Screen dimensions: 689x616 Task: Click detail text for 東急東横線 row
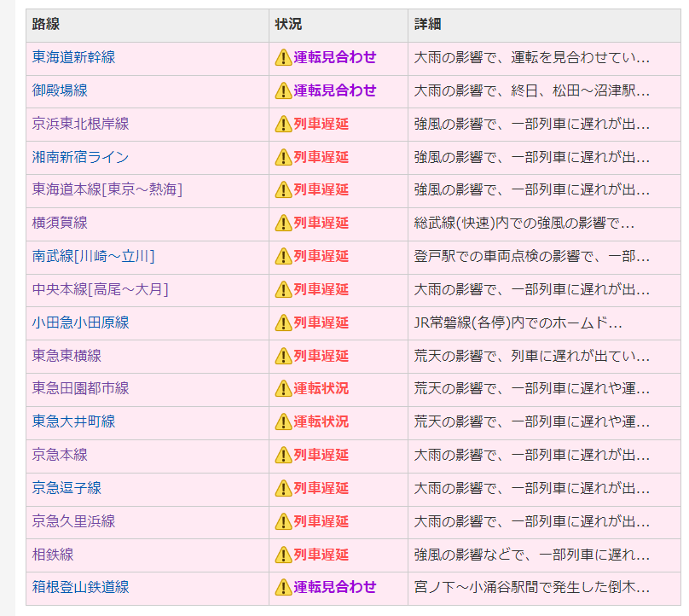(x=532, y=356)
